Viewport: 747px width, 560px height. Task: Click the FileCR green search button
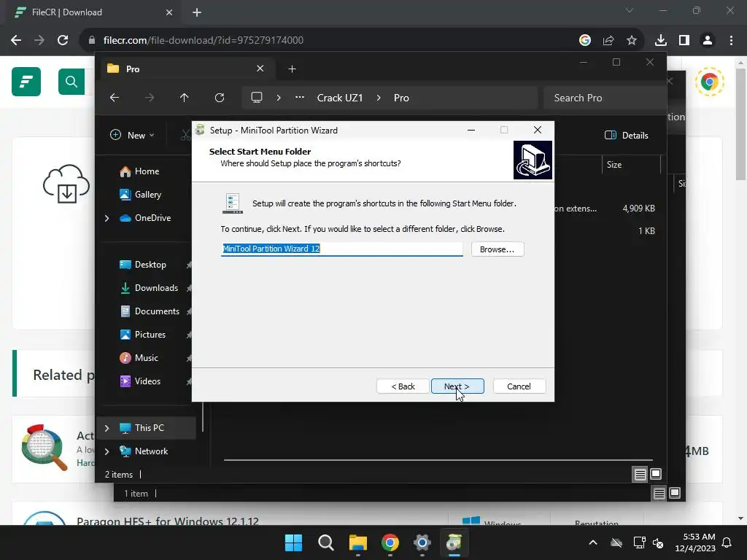71,82
